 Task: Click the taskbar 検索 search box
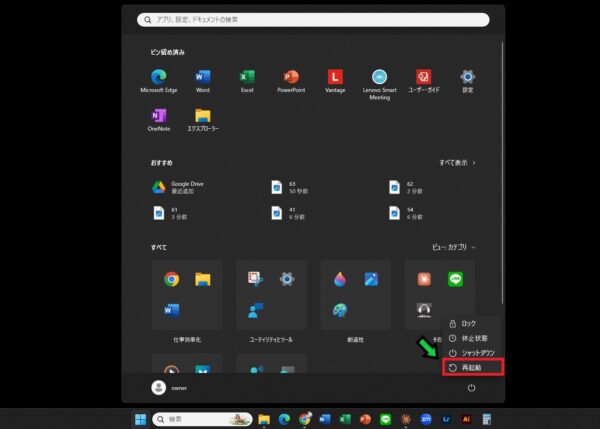tap(202, 419)
